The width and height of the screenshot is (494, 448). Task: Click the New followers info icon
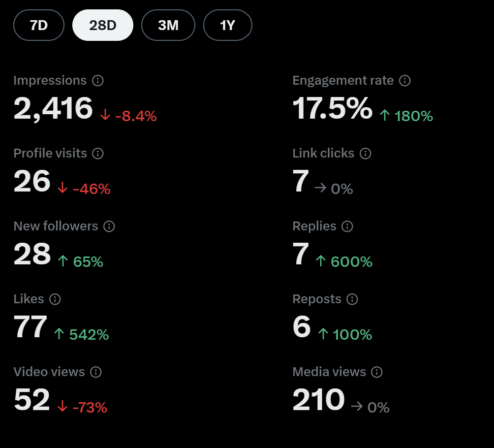109,226
